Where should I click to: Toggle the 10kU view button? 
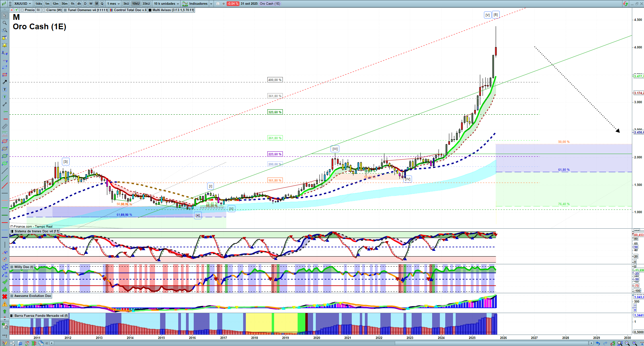[x=136, y=4]
